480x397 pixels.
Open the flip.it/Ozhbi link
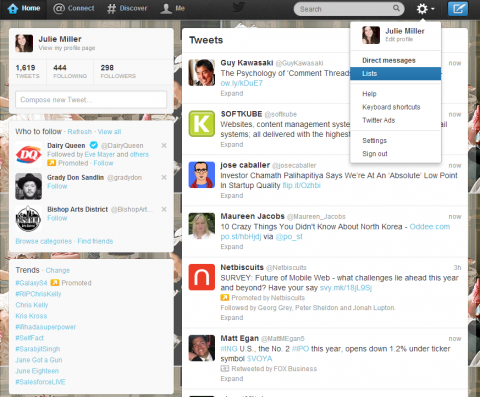[302, 185]
